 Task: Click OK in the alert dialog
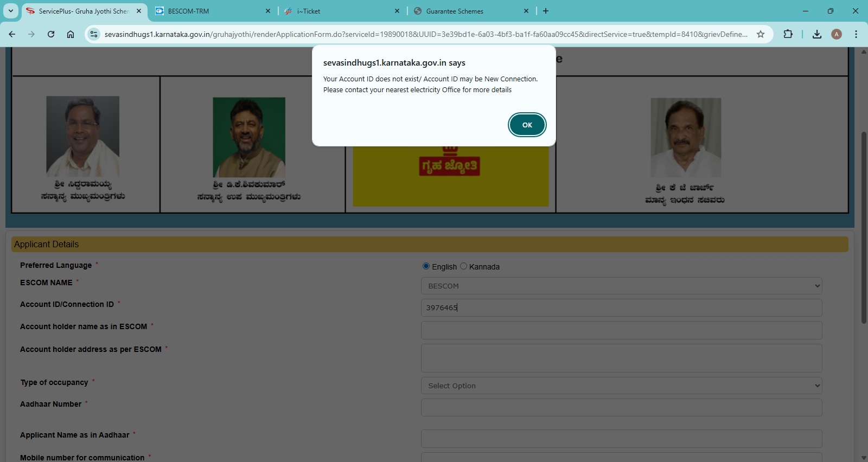click(527, 125)
